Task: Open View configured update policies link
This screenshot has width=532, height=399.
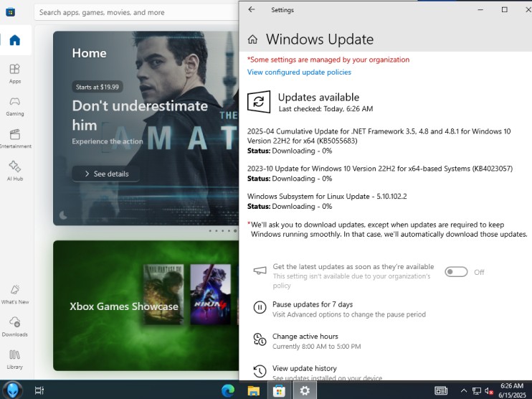Action: coord(299,72)
